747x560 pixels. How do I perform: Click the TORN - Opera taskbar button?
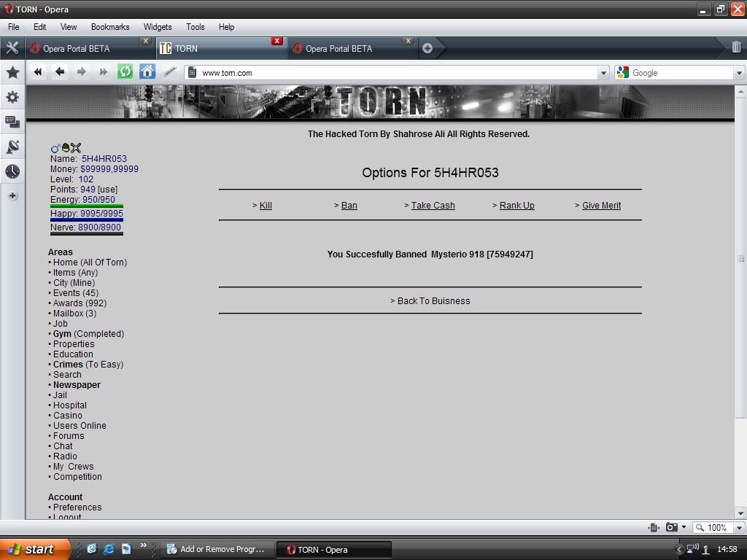[x=333, y=550]
